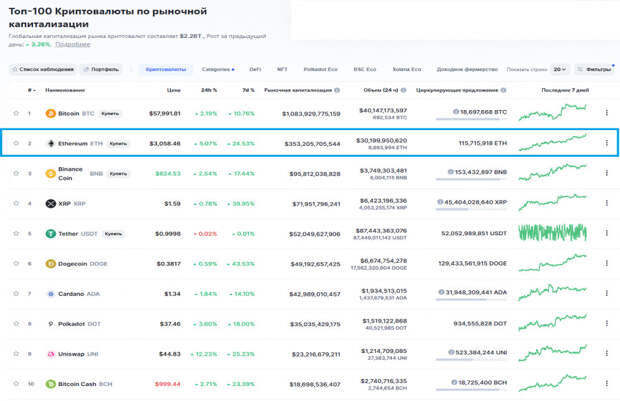Sort by the # rank column header
The width and height of the screenshot is (620, 401).
click(32, 90)
